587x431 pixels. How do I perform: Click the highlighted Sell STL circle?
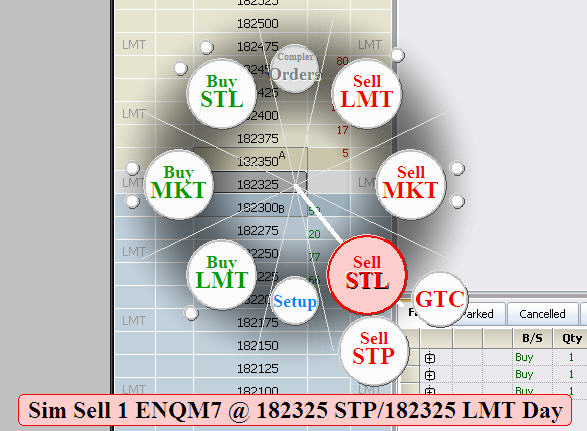[x=367, y=274]
